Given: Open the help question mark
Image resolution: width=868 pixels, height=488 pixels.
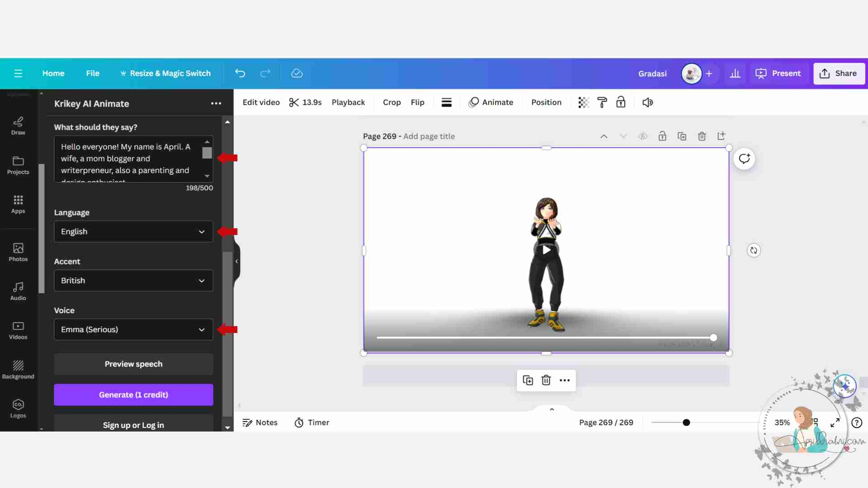Looking at the screenshot, I should point(857,422).
